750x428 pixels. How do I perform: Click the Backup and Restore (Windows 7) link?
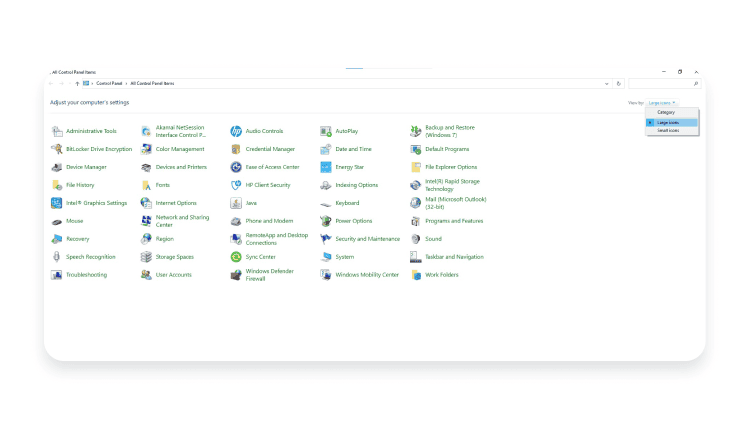[450, 132]
